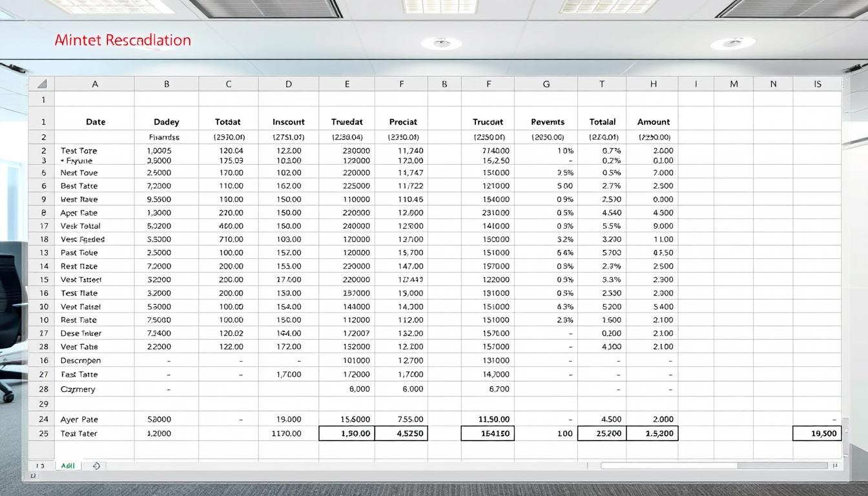Click the bordered cell '25,200'
Viewport: 868px width, 496px height.
[x=602, y=433]
